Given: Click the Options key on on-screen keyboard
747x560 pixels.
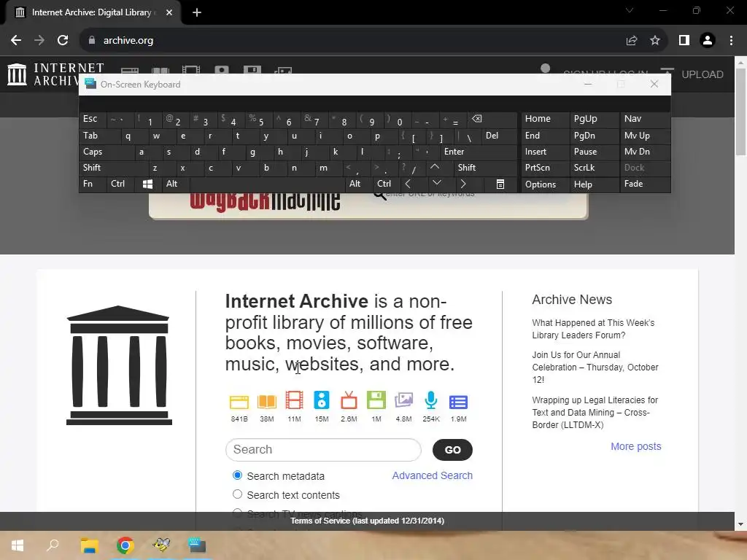Looking at the screenshot, I should pyautogui.click(x=545, y=184).
